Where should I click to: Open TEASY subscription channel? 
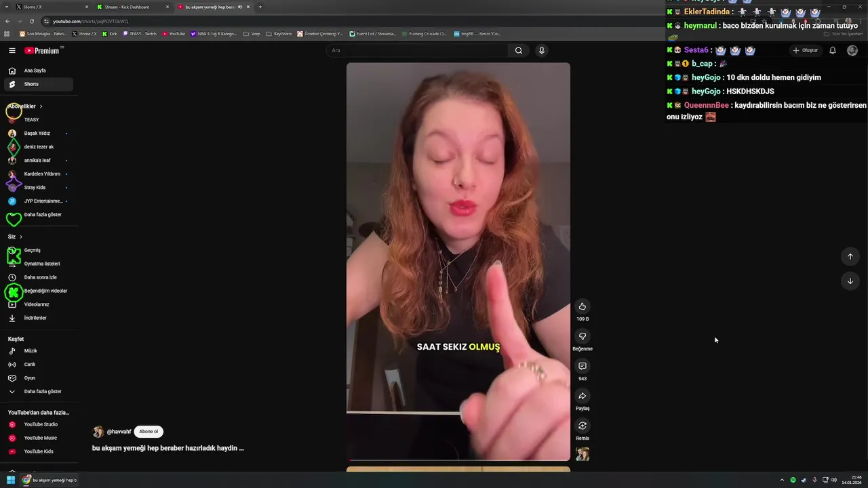point(39,120)
